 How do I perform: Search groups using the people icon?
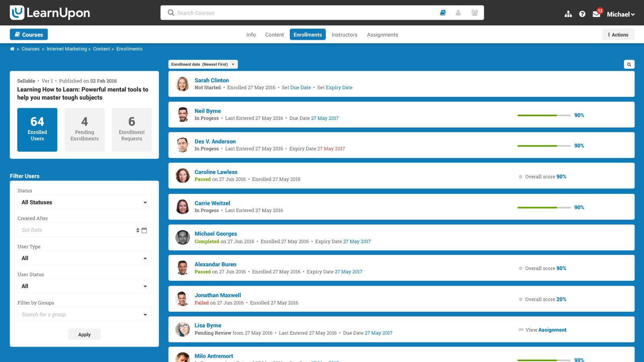click(x=475, y=12)
